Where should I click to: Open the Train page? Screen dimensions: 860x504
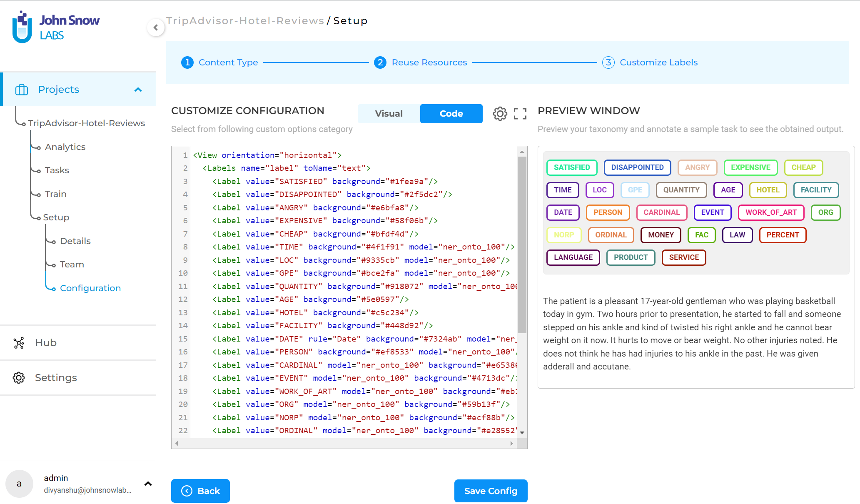pyautogui.click(x=56, y=194)
